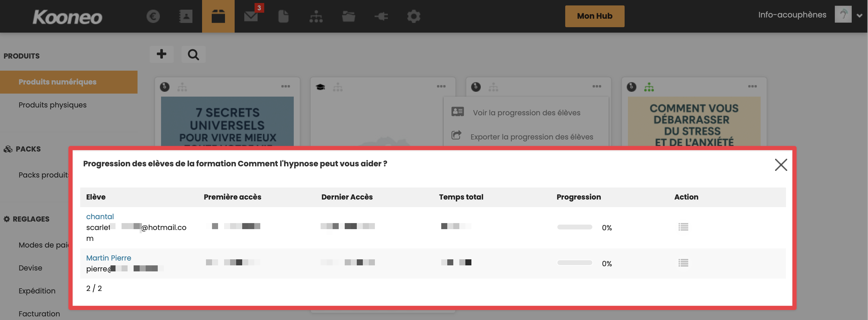Expand the Info-acouphènes account dropdown arrow
The height and width of the screenshot is (320, 868).
pyautogui.click(x=859, y=15)
